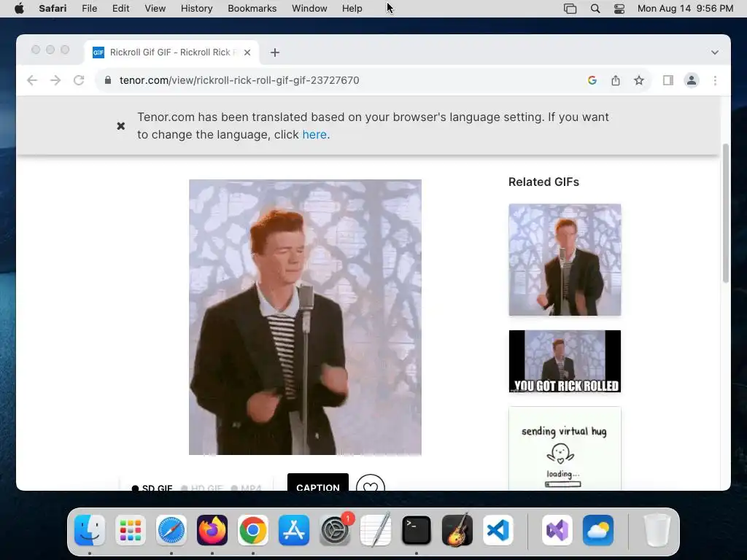Open the Trash from the Dock
The image size is (747, 560).
657,530
